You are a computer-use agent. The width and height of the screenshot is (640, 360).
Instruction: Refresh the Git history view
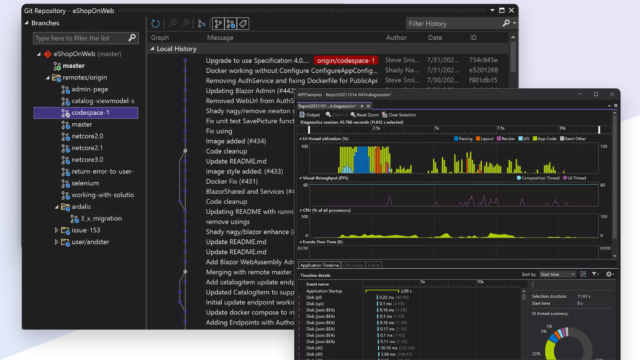(x=156, y=24)
